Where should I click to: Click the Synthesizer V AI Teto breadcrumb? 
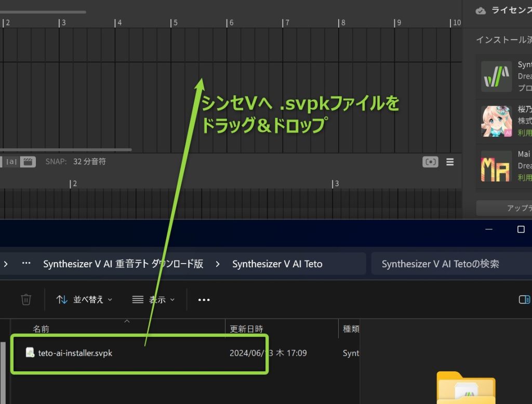[x=277, y=264]
